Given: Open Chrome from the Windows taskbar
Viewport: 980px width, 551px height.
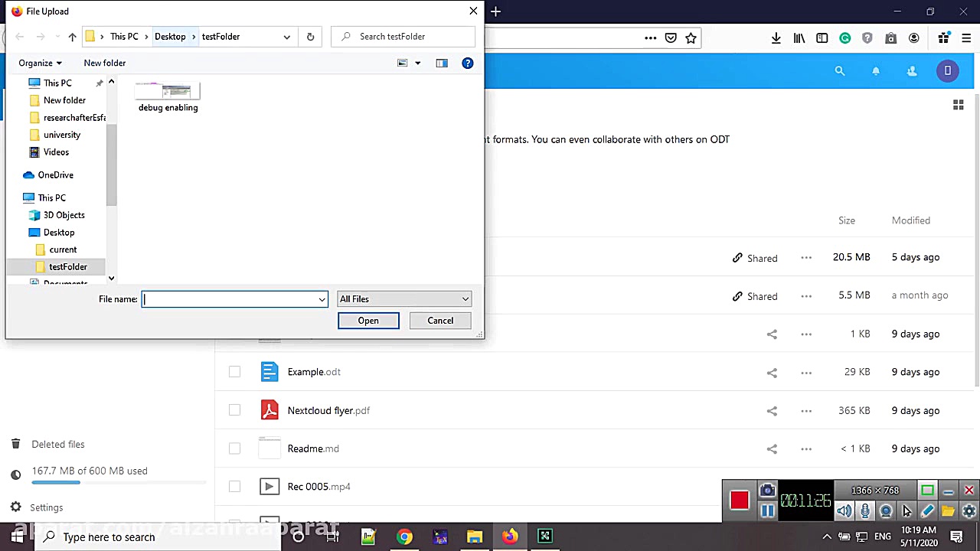Looking at the screenshot, I should (x=404, y=536).
